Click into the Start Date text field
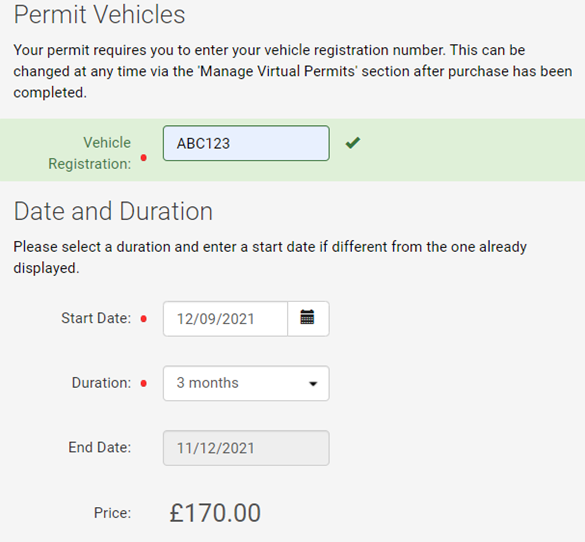Screen dimensions: 585x542 225,319
